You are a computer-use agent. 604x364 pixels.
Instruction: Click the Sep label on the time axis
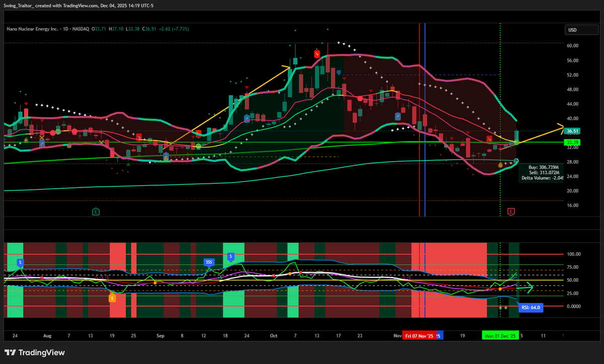click(161, 335)
